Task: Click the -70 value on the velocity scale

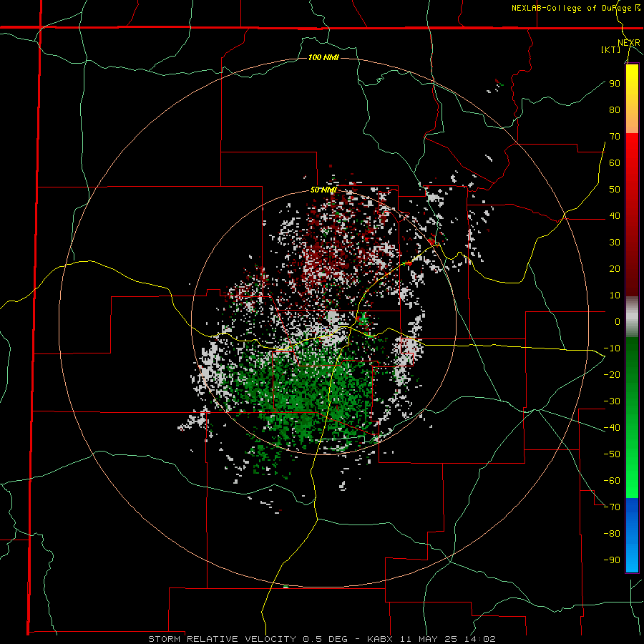Action: [612, 507]
